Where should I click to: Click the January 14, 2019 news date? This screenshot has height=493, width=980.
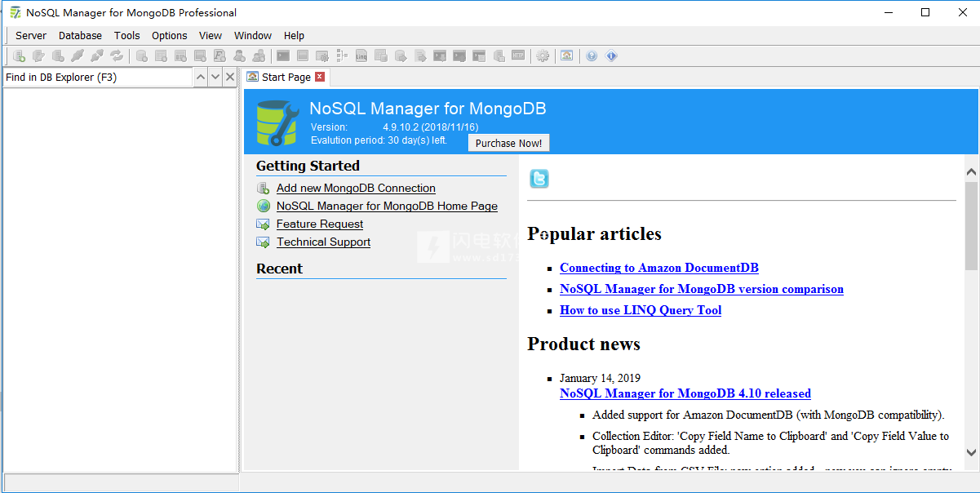pos(600,378)
